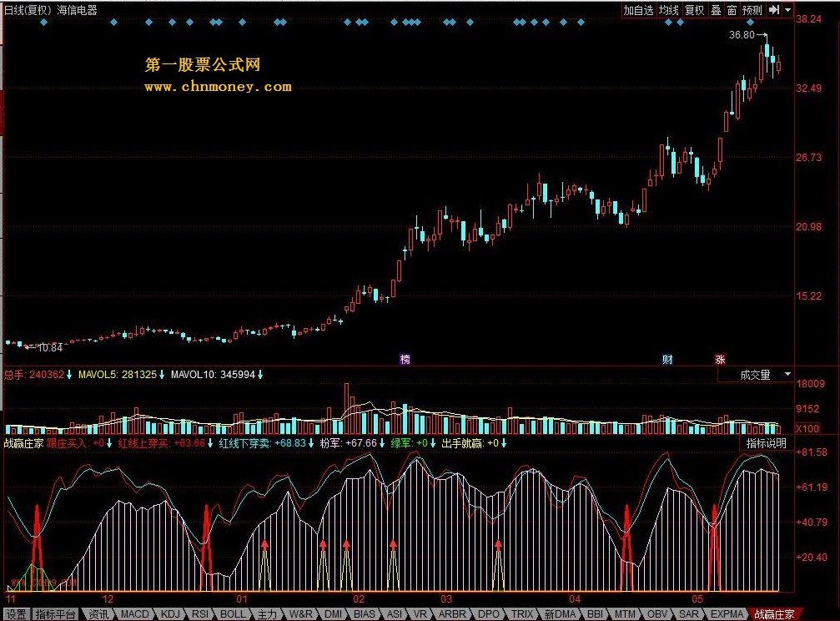This screenshot has height=621, width=840.
Task: Click the arrow after 绿军 value
Action: click(x=432, y=443)
